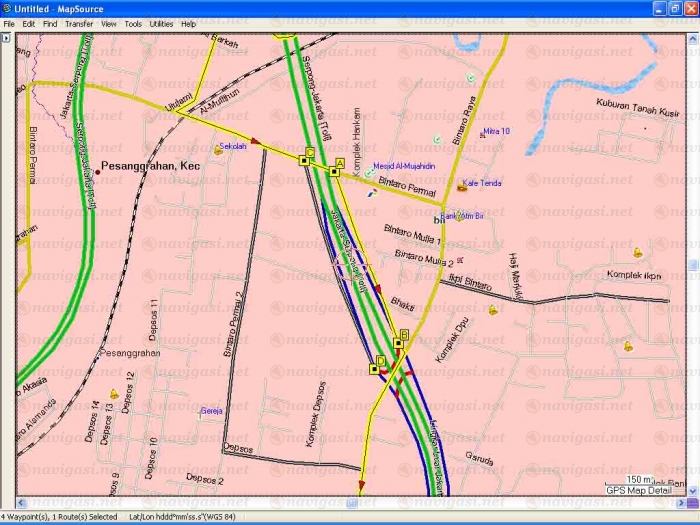Restore down the MapSource window
The height and width of the screenshot is (525, 700).
[675, 8]
